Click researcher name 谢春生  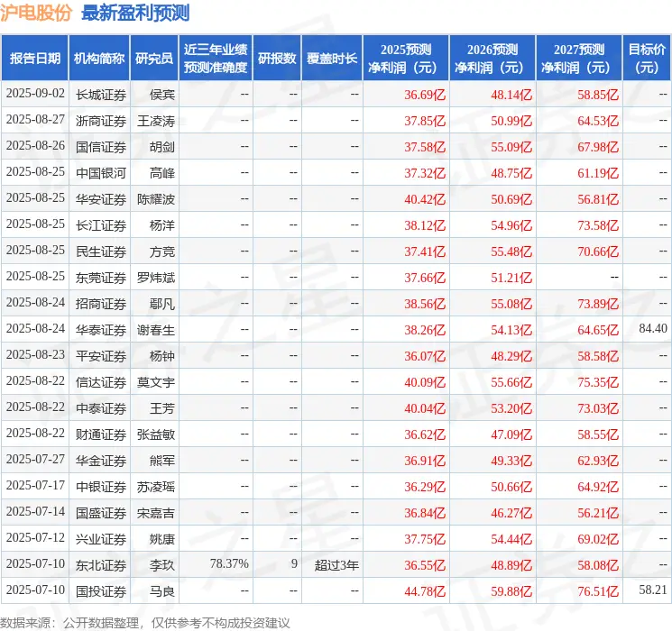pyautogui.click(x=156, y=330)
